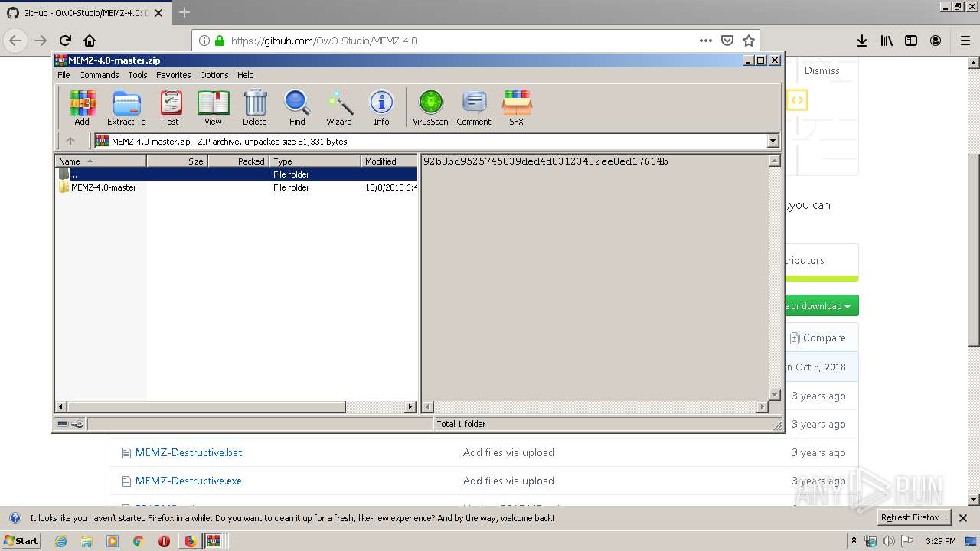The height and width of the screenshot is (551, 980).
Task: Open the MEMZ-Destructive.bat file link
Action: pyautogui.click(x=188, y=452)
